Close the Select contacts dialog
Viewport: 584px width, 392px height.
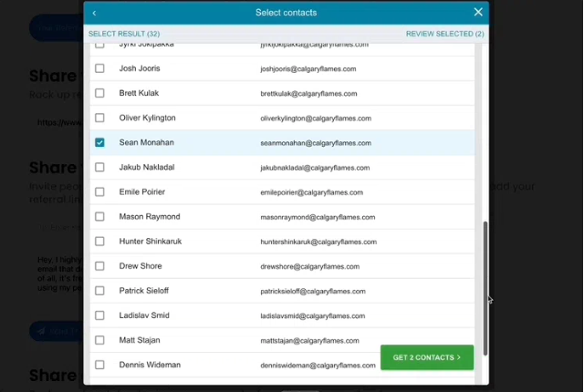click(478, 12)
